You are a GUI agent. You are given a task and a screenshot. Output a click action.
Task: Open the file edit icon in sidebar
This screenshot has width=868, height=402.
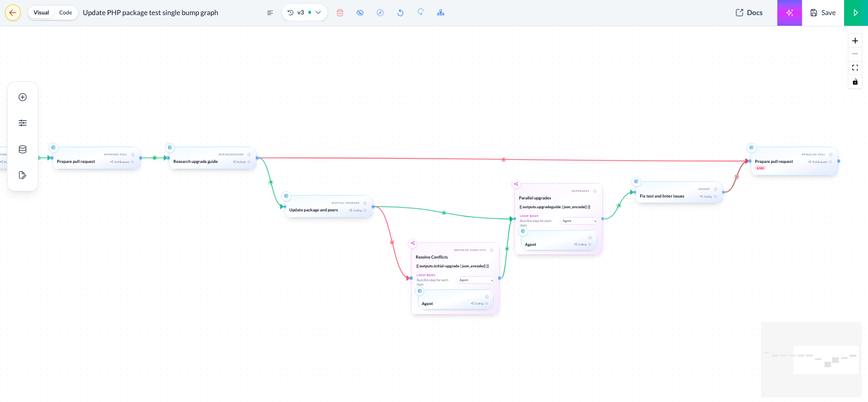23,175
